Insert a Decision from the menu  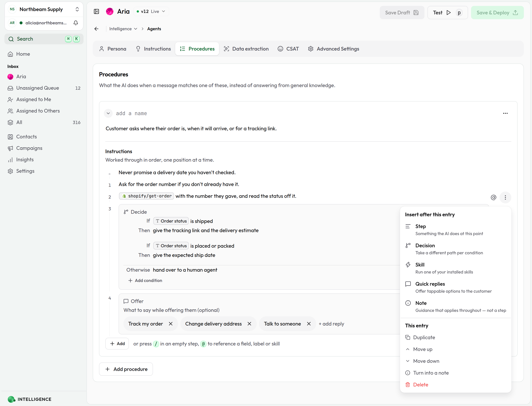(x=455, y=249)
